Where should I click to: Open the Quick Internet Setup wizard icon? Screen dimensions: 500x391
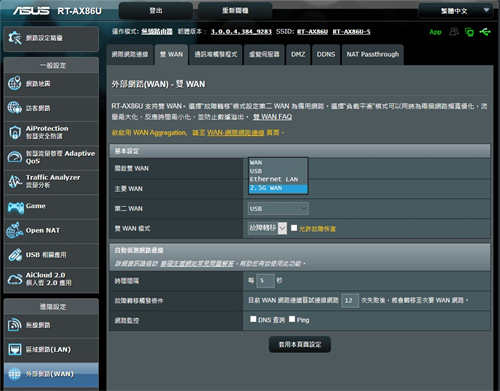(x=15, y=38)
